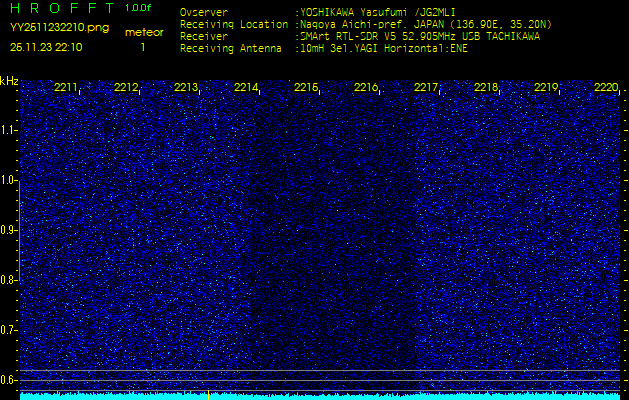Click the 0.9 frequency axis label
The height and width of the screenshot is (400, 629).
coord(8,230)
